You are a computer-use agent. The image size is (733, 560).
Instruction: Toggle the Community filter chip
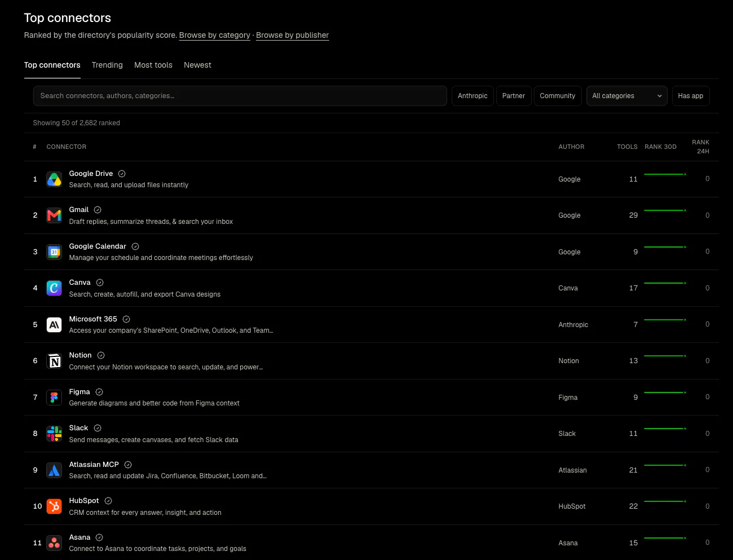tap(558, 96)
